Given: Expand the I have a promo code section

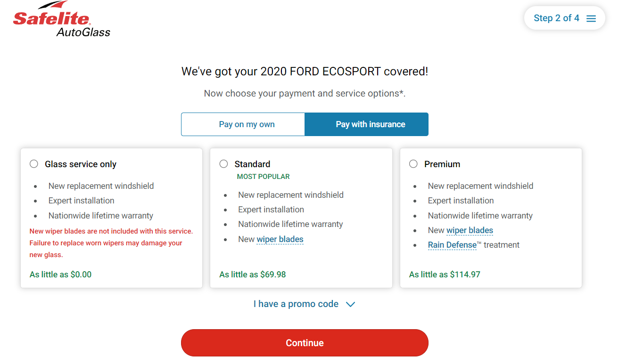Looking at the screenshot, I should coord(304,304).
